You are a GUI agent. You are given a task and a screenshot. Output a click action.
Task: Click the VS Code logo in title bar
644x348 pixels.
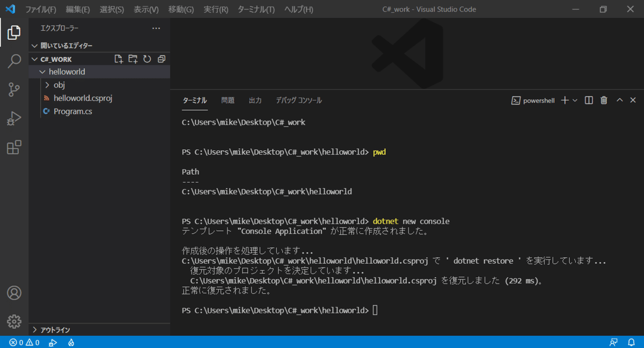pyautogui.click(x=10, y=9)
